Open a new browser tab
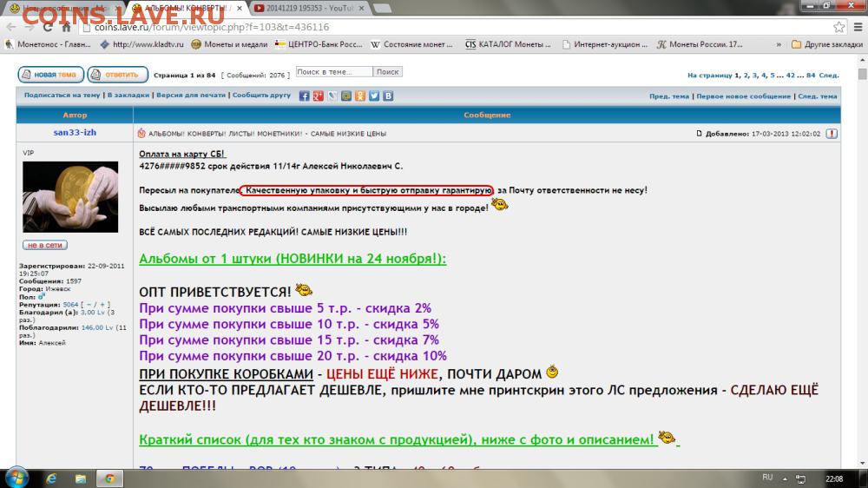The width and height of the screenshot is (868, 488). point(382,9)
